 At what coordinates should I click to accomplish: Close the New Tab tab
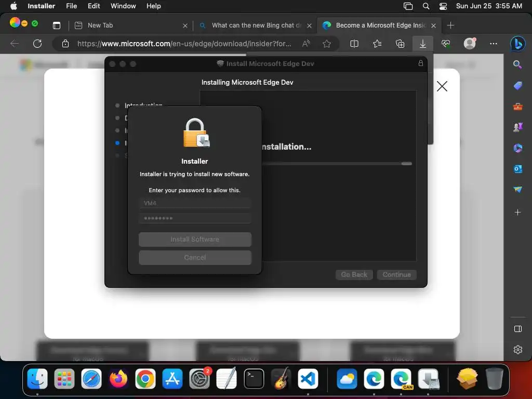pos(185,25)
